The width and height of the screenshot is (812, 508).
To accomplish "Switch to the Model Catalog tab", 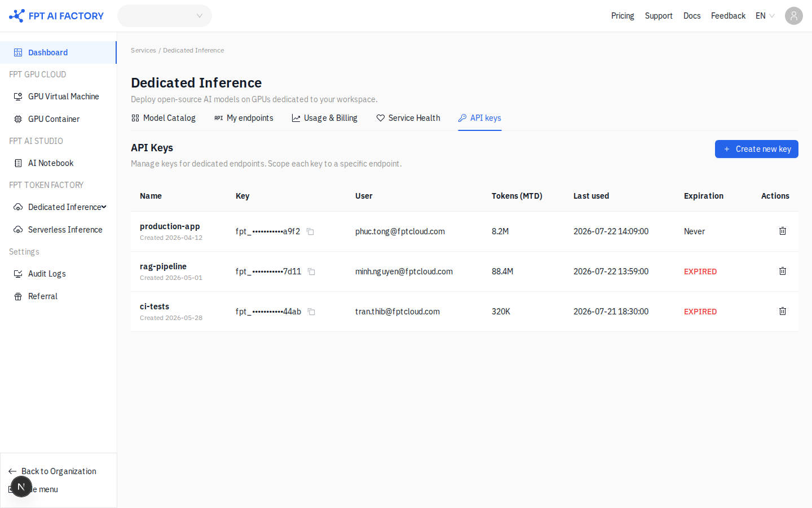I will point(164,118).
